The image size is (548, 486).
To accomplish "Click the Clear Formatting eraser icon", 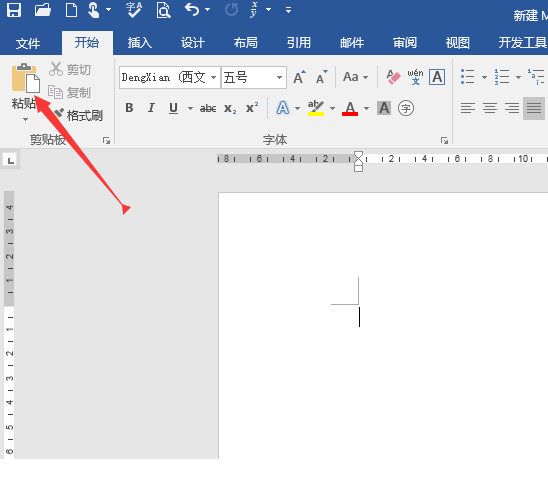I will (393, 77).
